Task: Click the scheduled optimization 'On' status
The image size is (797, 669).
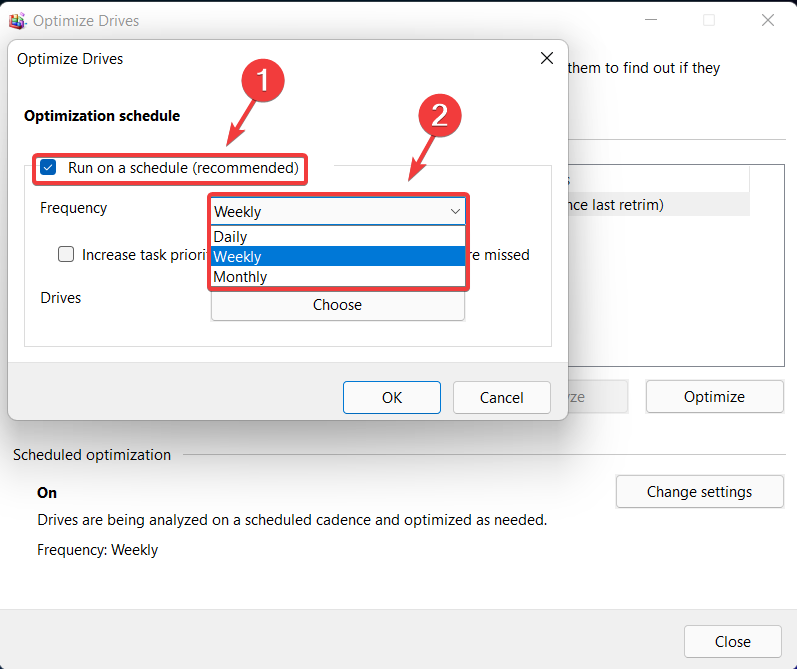Action: [47, 493]
